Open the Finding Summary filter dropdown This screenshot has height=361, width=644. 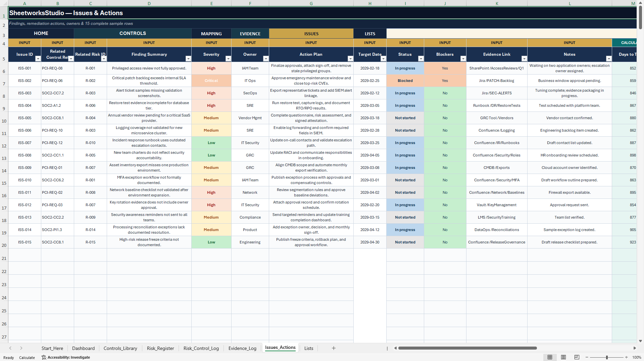click(188, 59)
